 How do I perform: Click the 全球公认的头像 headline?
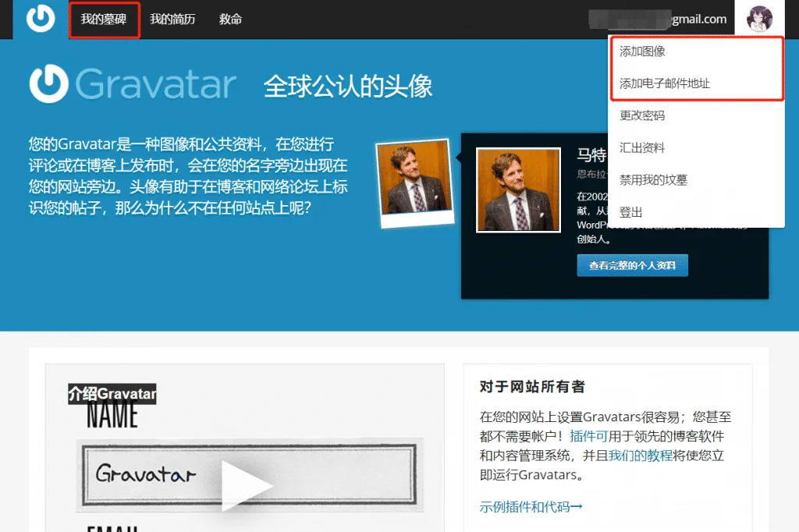point(348,86)
